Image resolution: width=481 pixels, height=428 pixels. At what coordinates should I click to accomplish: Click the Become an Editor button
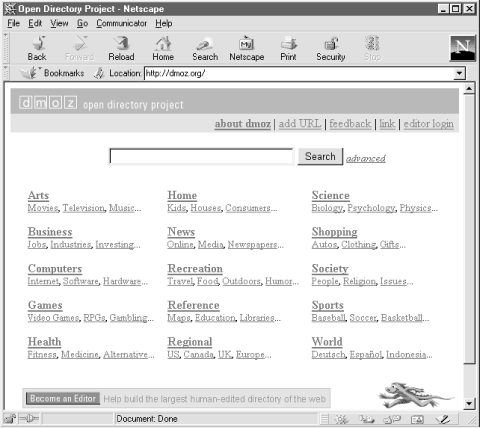click(x=63, y=398)
